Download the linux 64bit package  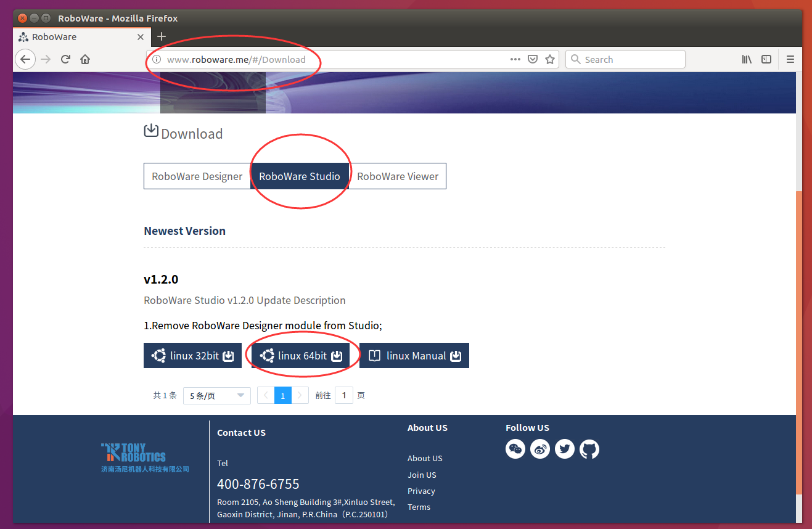click(x=300, y=356)
